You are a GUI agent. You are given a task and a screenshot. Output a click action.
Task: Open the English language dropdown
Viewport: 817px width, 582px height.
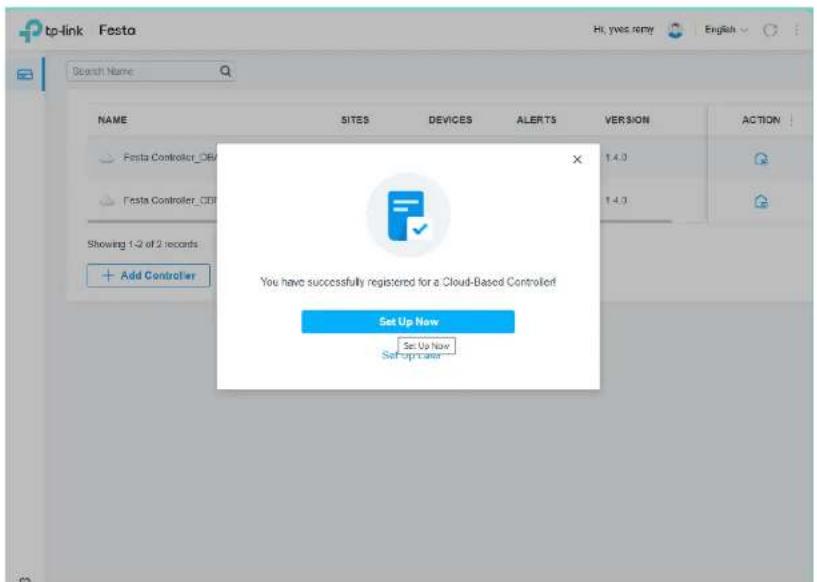tap(726, 30)
